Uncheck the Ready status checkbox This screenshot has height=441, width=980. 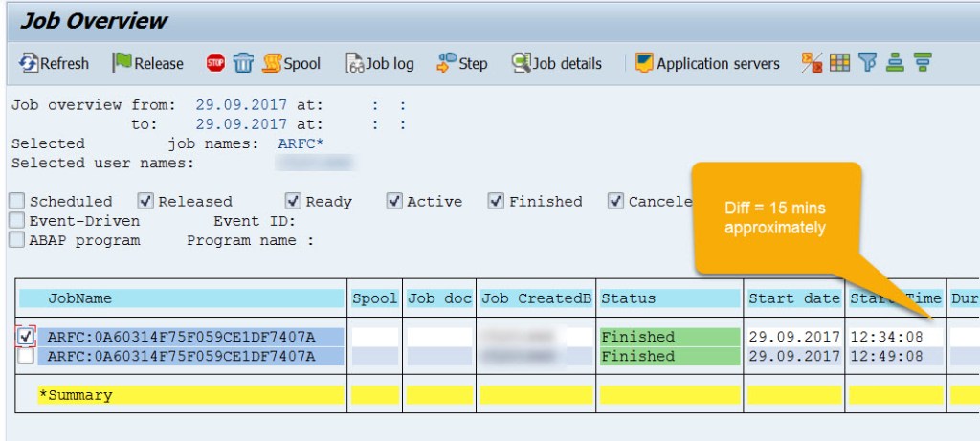pos(293,201)
